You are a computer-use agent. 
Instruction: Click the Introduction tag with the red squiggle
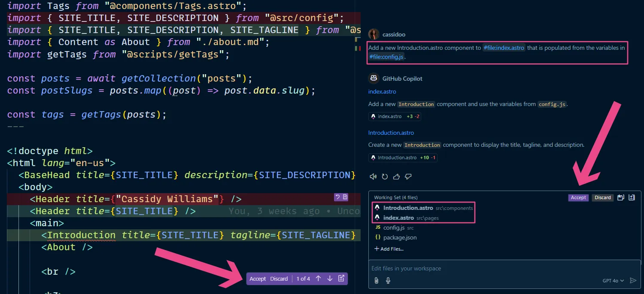point(81,235)
